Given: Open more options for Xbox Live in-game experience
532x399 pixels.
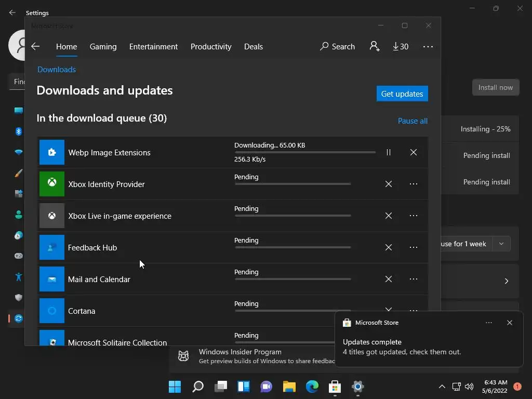Looking at the screenshot, I should (x=413, y=216).
